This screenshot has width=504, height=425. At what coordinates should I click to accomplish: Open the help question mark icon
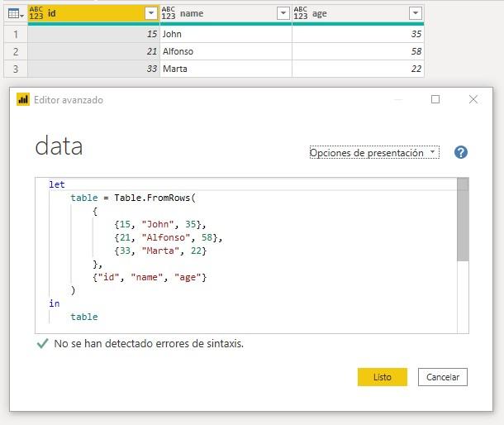461,152
